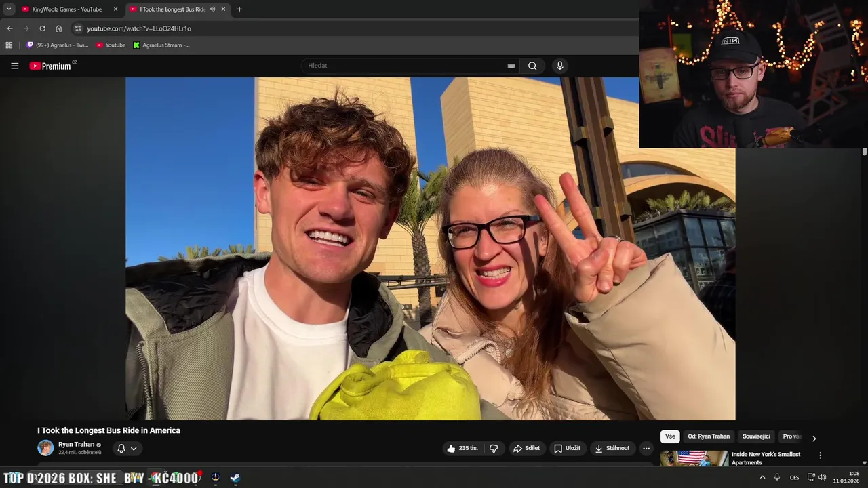Show hidden system tray icons

[x=762, y=477]
